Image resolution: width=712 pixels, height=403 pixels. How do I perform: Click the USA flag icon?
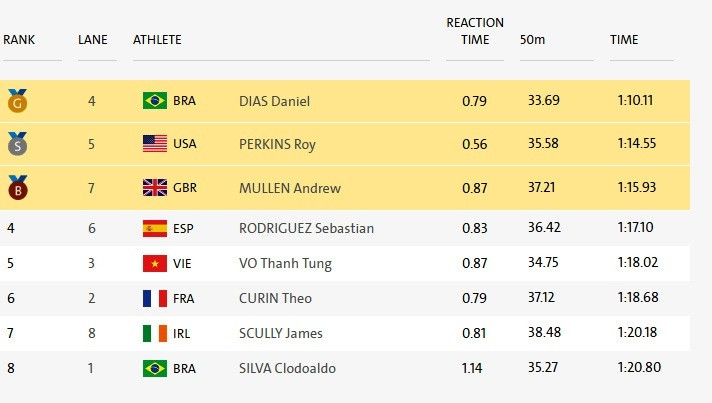[155, 144]
